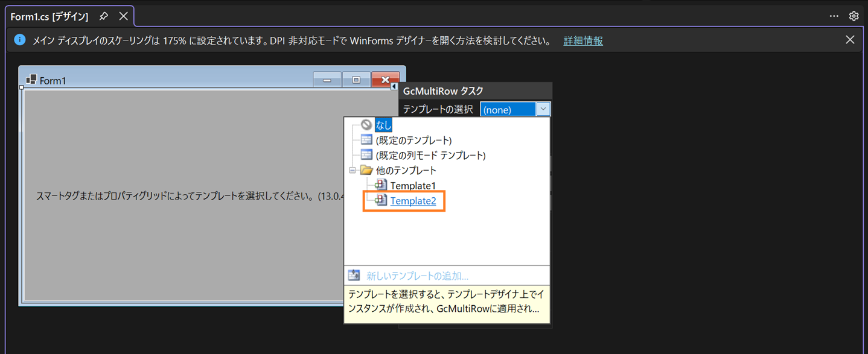Open the tab overflow ellipsis menu

(x=834, y=16)
